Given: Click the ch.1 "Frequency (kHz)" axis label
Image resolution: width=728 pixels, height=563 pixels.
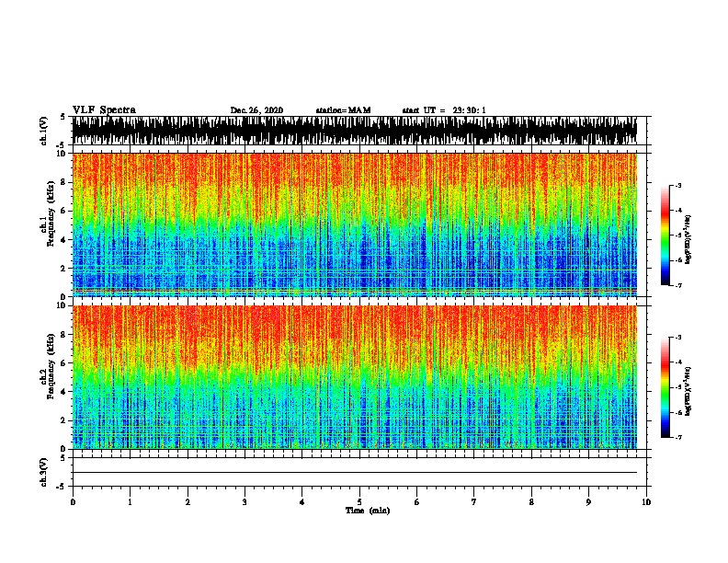Looking at the screenshot, I should point(51,214).
